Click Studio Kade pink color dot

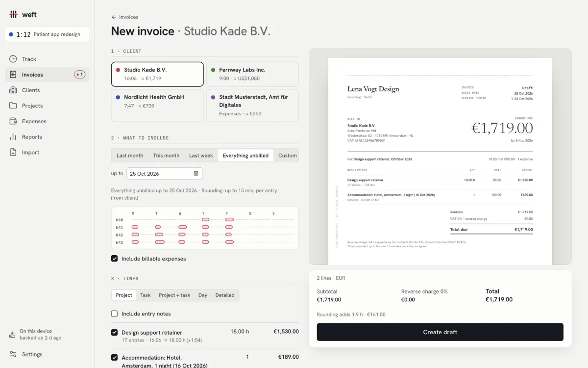(x=118, y=70)
